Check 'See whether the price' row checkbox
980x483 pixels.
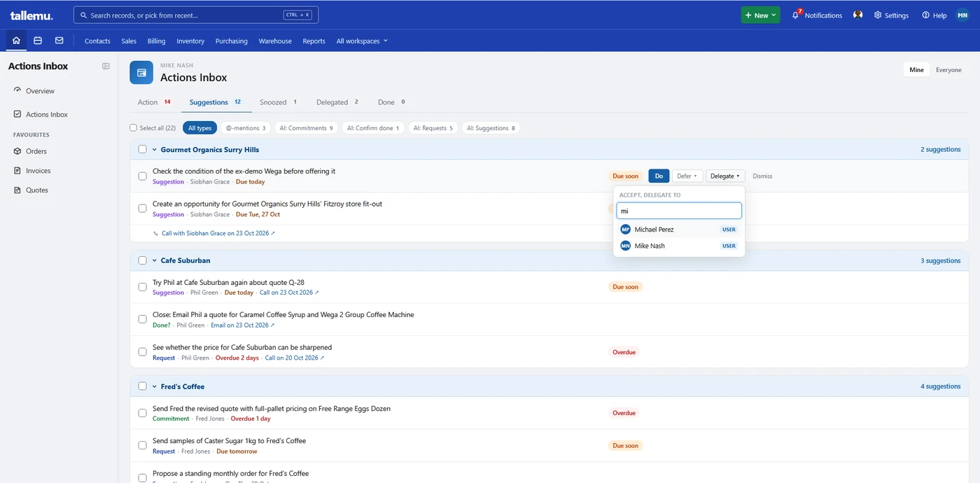[x=143, y=352]
